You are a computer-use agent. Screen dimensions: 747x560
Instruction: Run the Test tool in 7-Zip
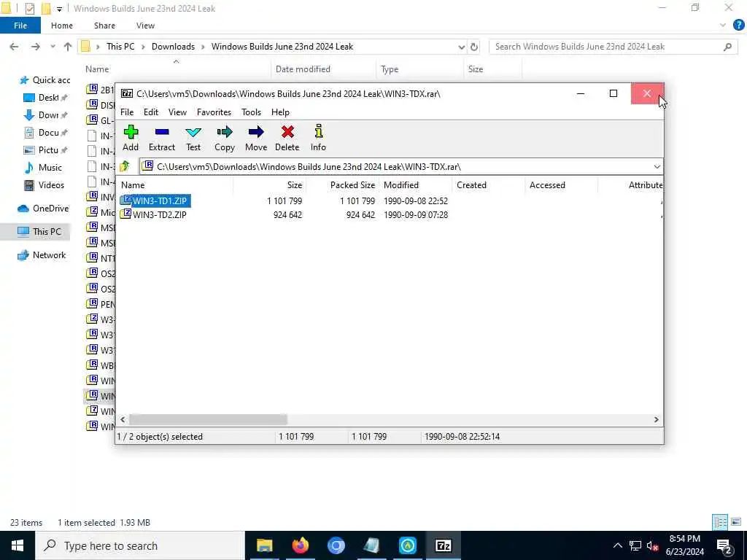(x=193, y=138)
